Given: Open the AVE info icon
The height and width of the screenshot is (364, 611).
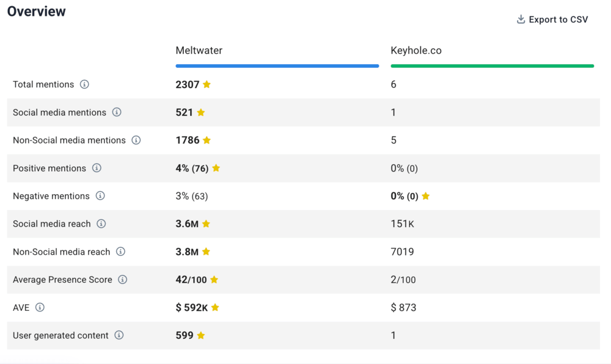Looking at the screenshot, I should (x=40, y=307).
